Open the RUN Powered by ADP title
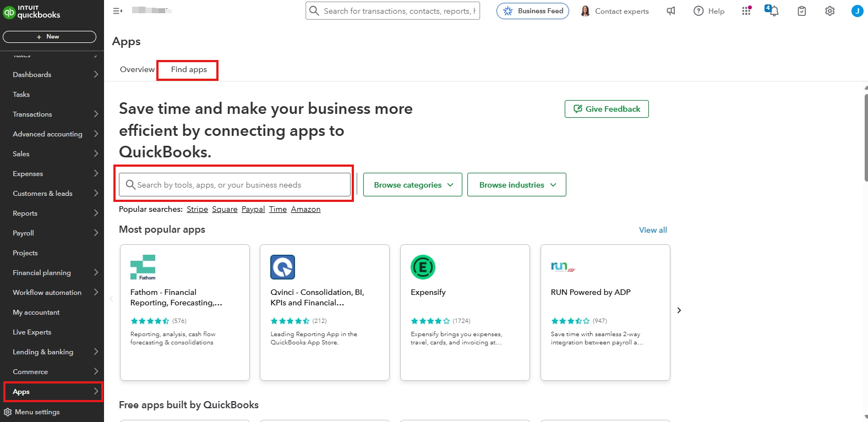This screenshot has height=422, width=868. [591, 292]
